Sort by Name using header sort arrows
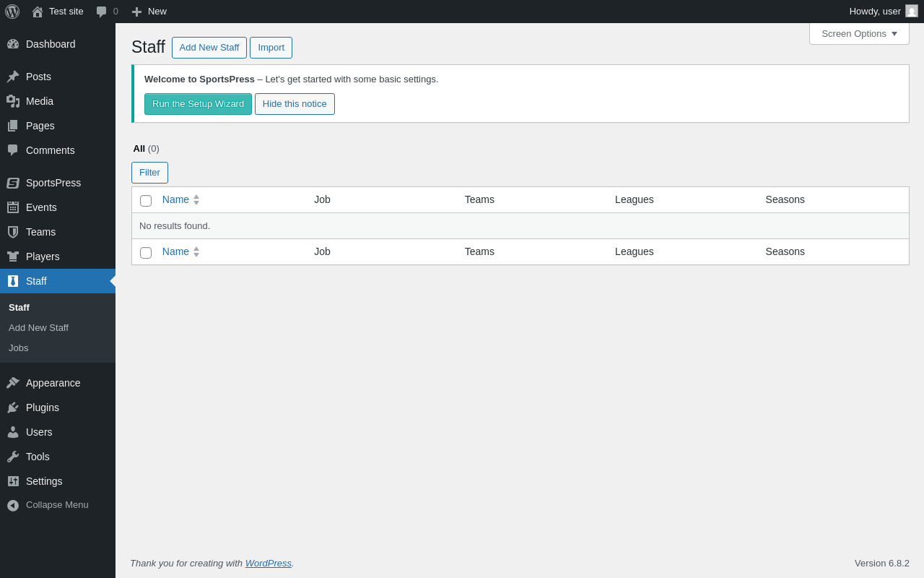Image resolution: width=924 pixels, height=578 pixels. coord(196,200)
